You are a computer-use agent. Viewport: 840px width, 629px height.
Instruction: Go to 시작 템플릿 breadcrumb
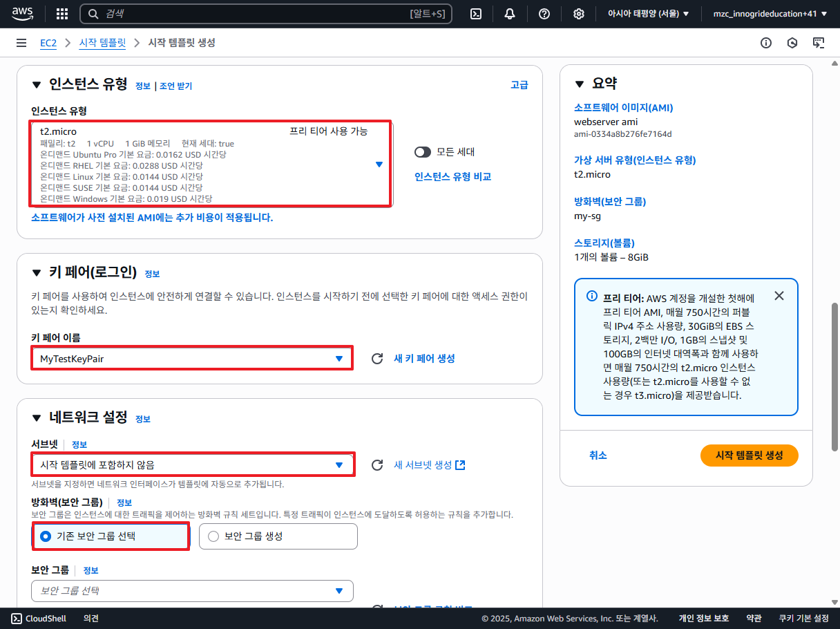point(103,43)
